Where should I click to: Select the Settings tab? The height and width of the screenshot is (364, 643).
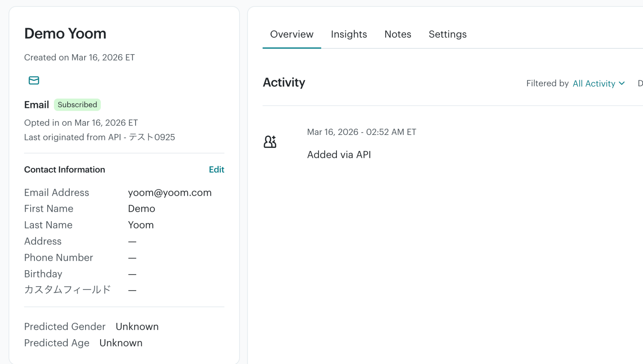click(447, 34)
